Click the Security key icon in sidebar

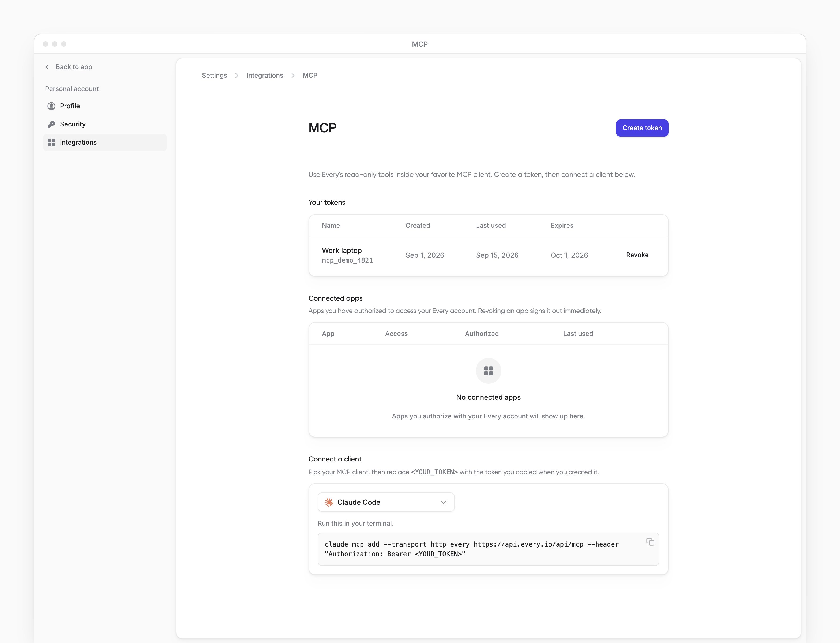tap(51, 124)
